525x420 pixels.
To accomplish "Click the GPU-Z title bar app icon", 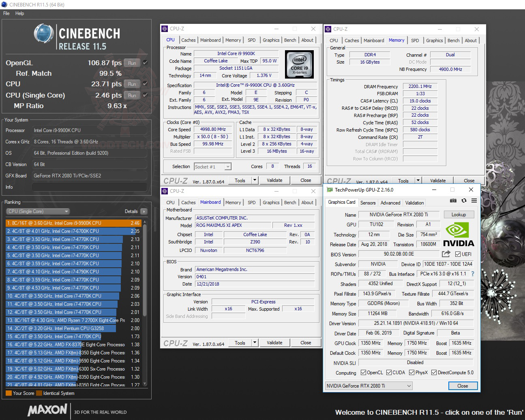I will point(330,190).
